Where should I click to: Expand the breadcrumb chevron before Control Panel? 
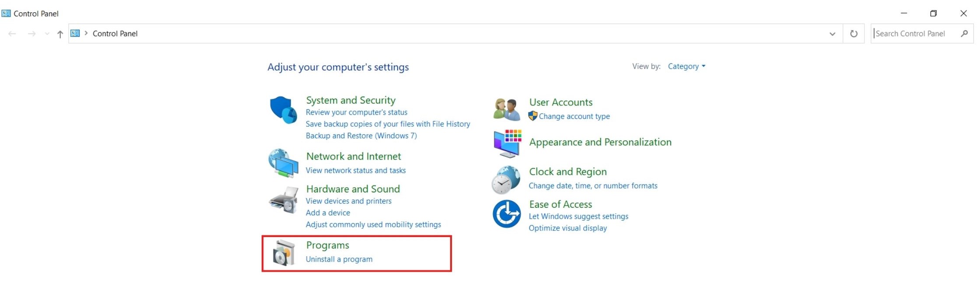[x=86, y=33]
